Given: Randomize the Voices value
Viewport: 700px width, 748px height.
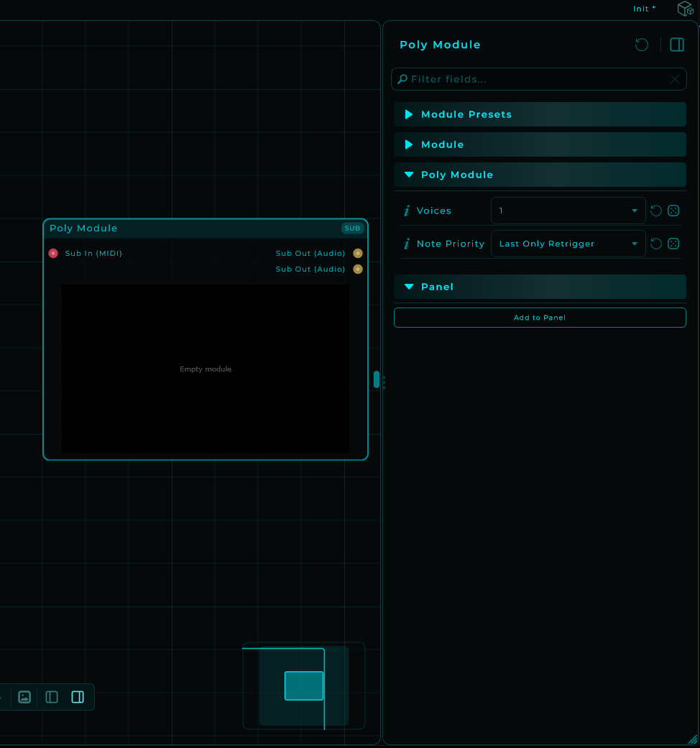Looking at the screenshot, I should pos(673,211).
